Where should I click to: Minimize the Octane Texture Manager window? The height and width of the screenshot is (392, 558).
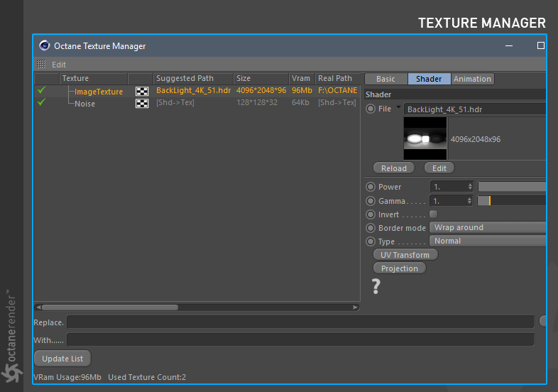[509, 45]
